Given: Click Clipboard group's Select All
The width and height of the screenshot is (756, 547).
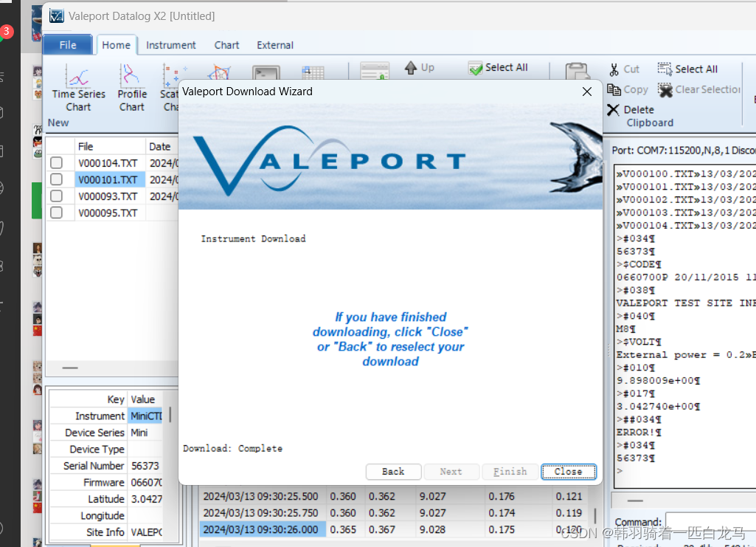Looking at the screenshot, I should (x=687, y=69).
